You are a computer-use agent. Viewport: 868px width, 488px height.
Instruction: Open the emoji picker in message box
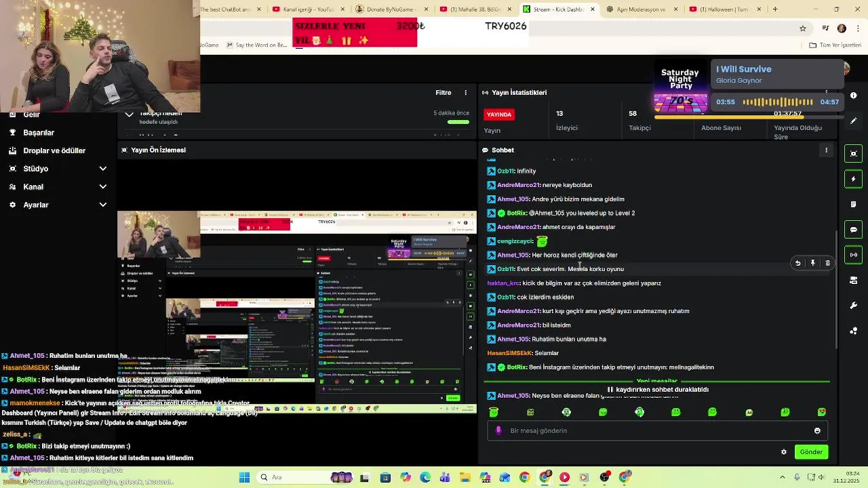click(x=817, y=430)
